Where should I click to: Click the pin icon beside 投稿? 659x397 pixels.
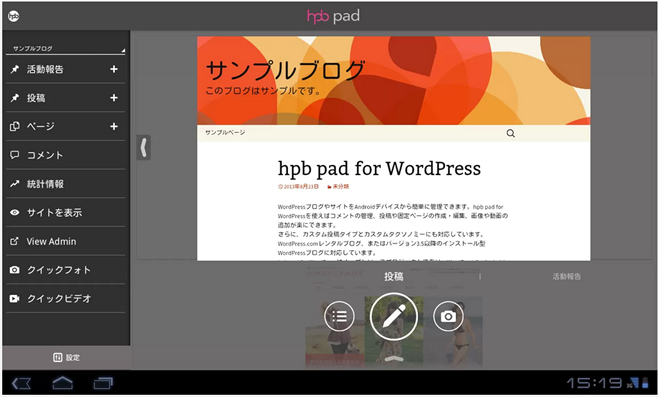(15, 98)
